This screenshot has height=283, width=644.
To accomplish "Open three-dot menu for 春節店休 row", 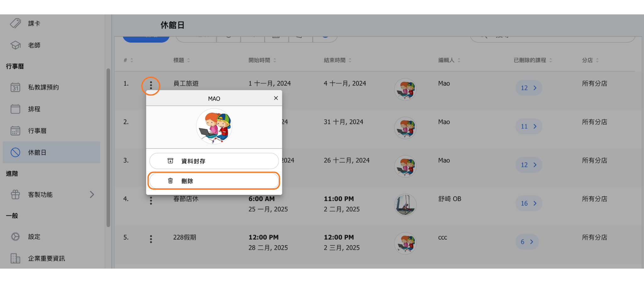I will 151,201.
